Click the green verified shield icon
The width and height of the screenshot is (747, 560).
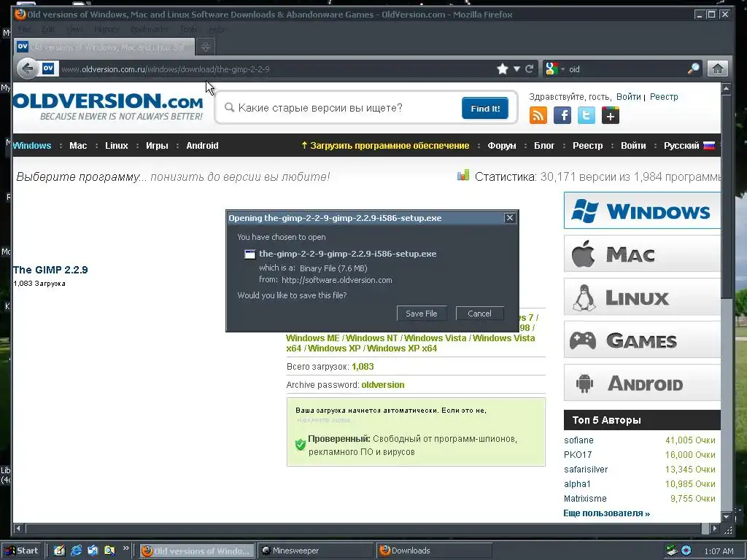pyautogui.click(x=300, y=445)
